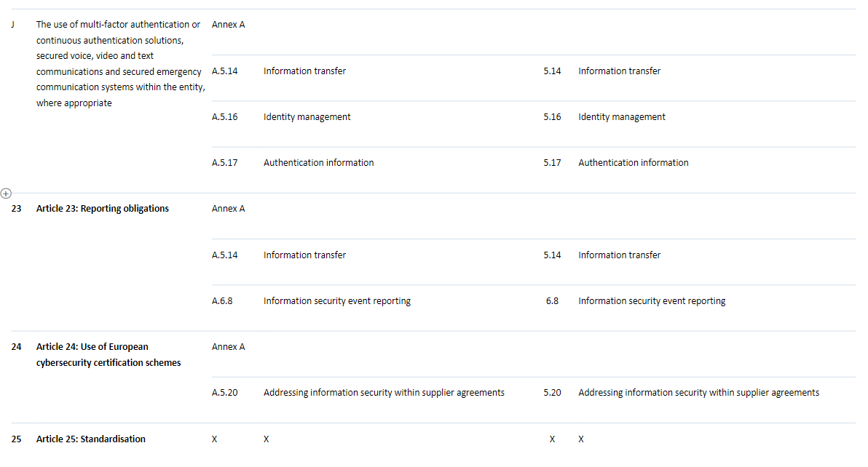Click the row number '24'
868x467 pixels.
16,347
